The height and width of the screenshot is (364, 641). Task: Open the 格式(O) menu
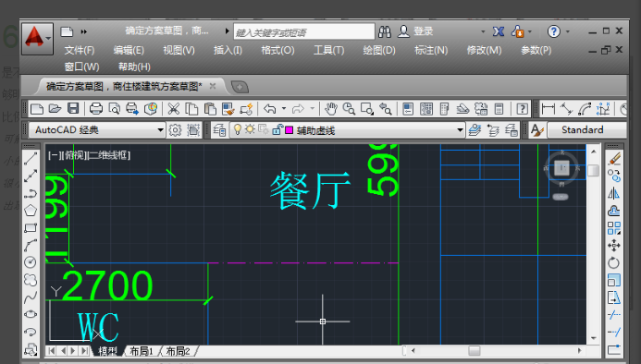pyautogui.click(x=278, y=50)
